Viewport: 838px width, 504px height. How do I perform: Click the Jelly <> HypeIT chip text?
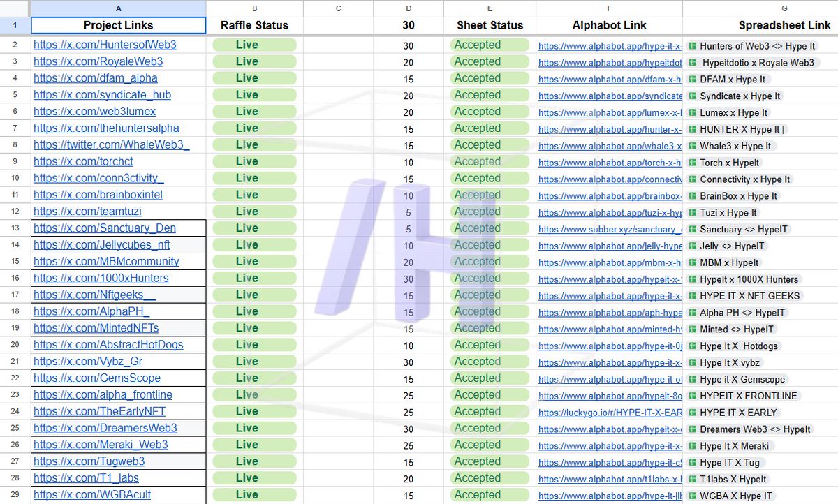[732, 246]
